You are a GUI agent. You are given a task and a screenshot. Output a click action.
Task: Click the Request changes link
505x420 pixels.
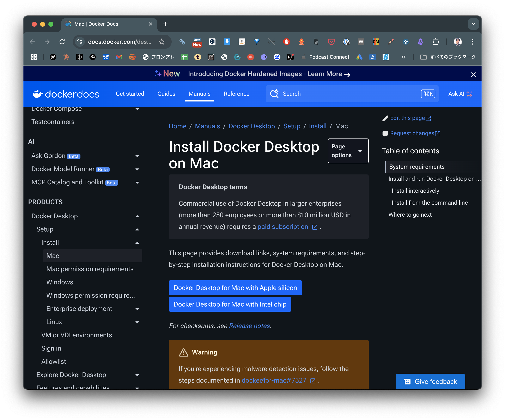coord(411,134)
